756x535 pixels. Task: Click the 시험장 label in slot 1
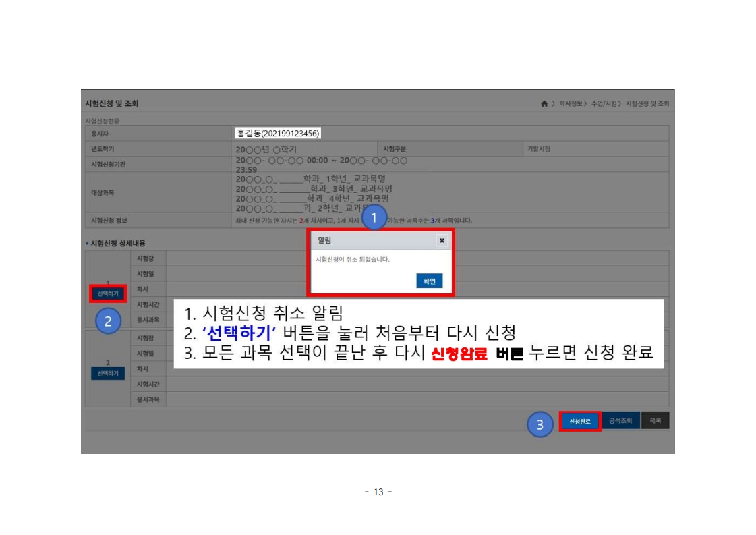(145, 258)
